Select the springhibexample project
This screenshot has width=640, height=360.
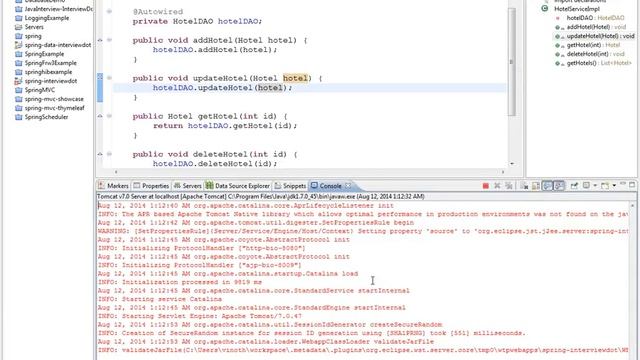[x=44, y=72]
